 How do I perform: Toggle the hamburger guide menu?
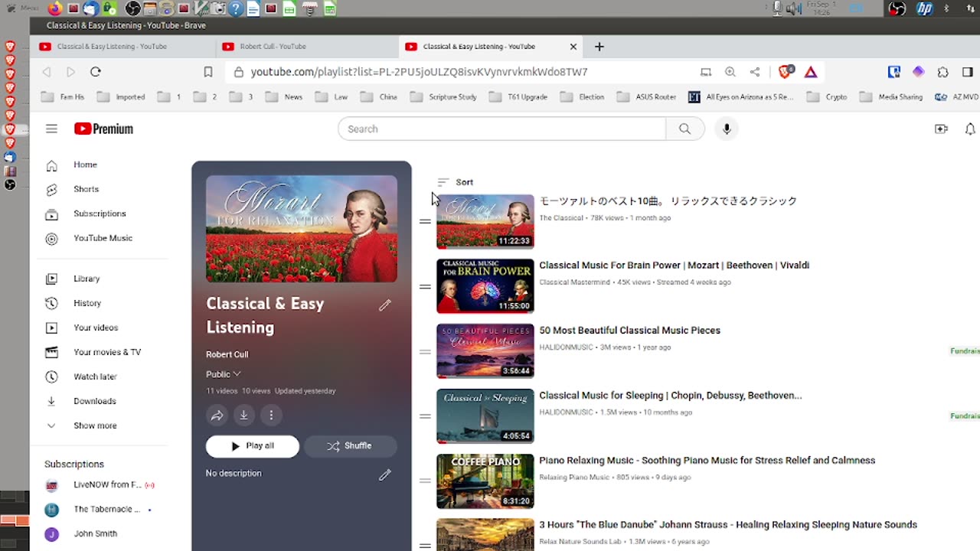point(51,129)
